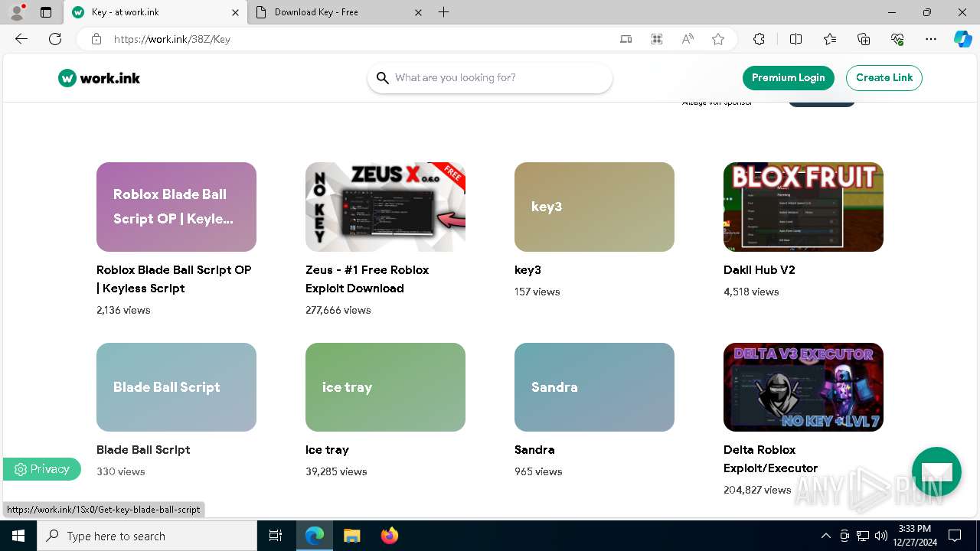Open browser Extensions puzzle icon

(x=759, y=39)
